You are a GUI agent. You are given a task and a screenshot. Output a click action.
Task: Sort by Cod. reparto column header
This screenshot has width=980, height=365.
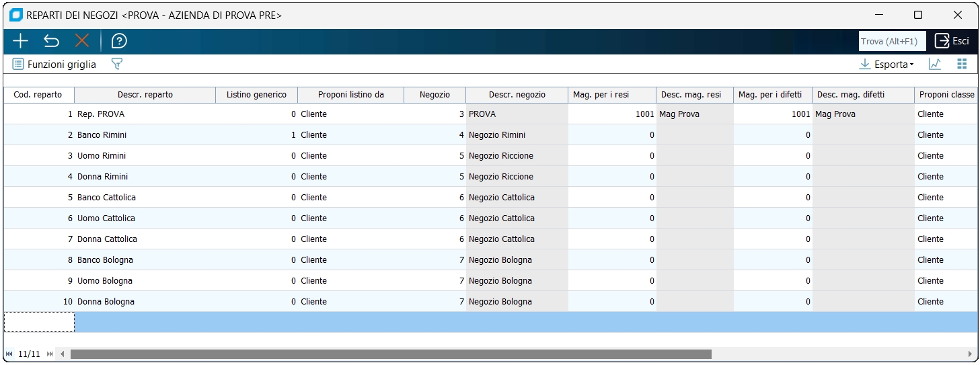click(x=38, y=95)
